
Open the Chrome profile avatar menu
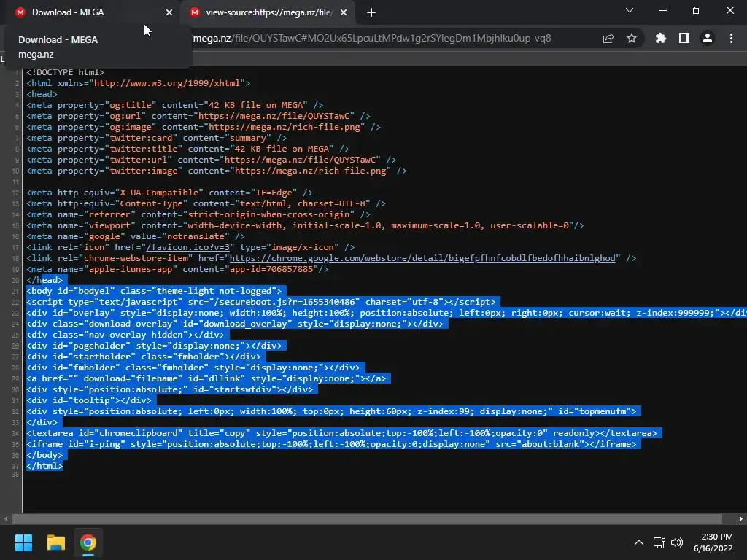(x=708, y=39)
